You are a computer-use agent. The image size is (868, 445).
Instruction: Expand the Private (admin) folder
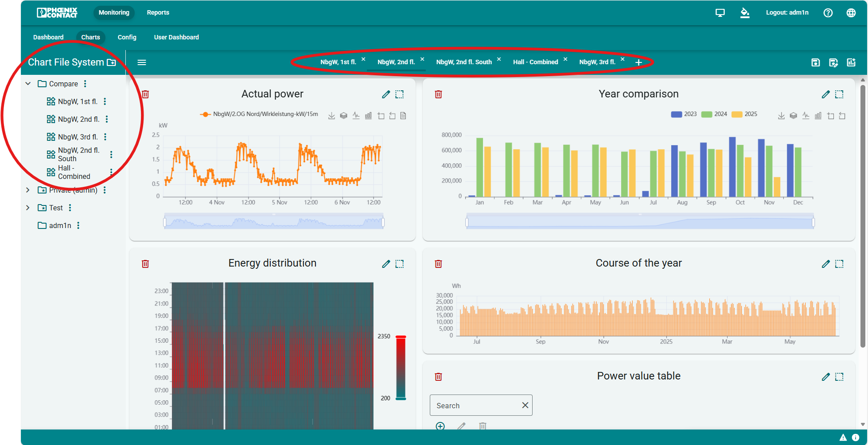click(28, 190)
